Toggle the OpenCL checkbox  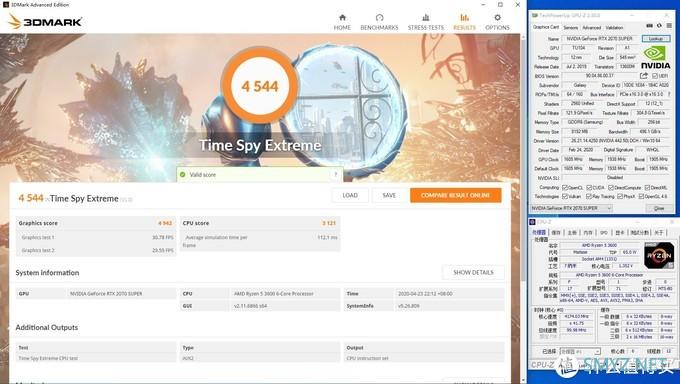click(x=565, y=187)
